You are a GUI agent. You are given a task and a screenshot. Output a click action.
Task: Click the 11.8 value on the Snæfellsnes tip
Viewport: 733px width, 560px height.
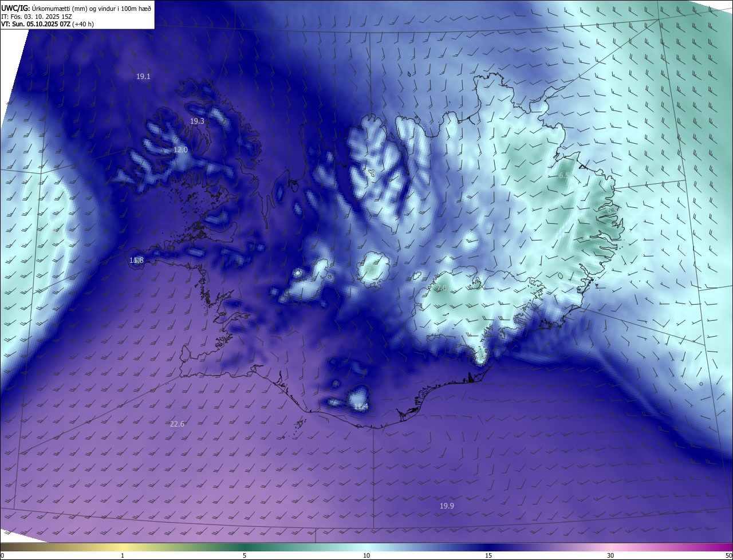point(136,261)
